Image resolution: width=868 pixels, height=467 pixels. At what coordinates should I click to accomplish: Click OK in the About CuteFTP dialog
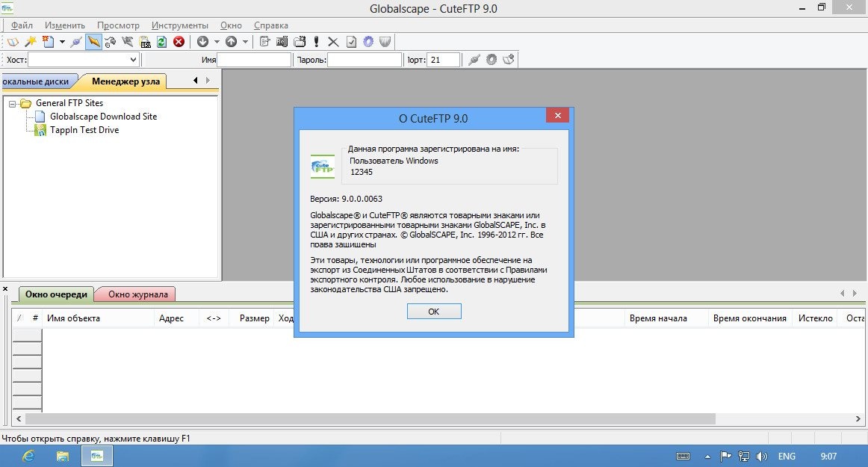(434, 312)
